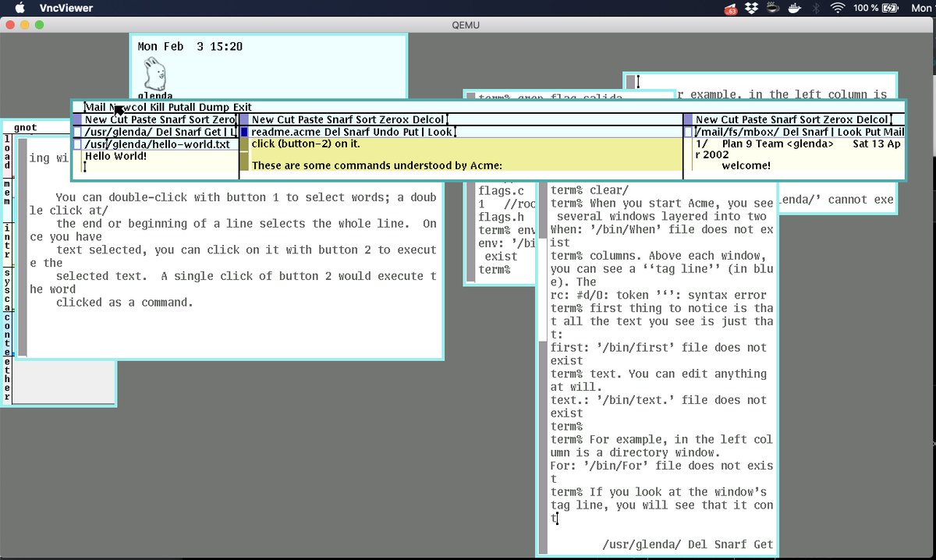
Task: Click the Glenda bunny icon in faces window
Action: click(154, 75)
